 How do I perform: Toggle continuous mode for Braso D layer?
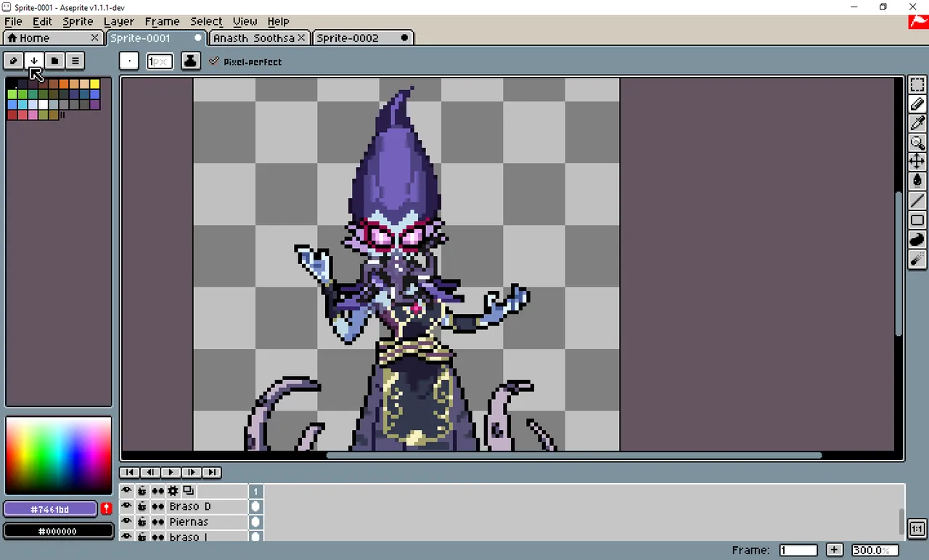point(157,506)
